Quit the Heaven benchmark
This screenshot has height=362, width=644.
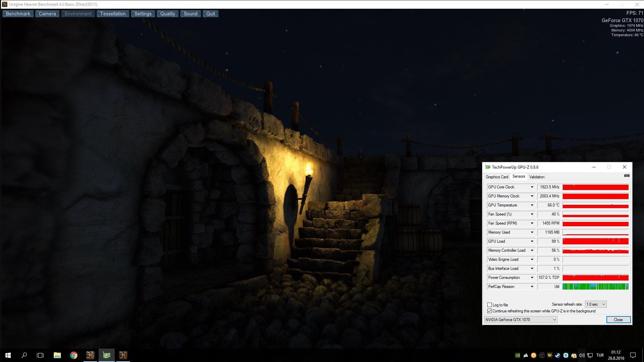[211, 14]
